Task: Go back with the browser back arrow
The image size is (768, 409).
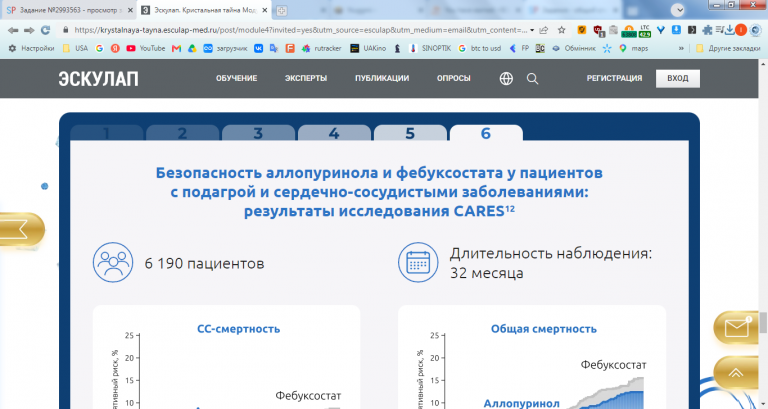Action: (x=13, y=30)
